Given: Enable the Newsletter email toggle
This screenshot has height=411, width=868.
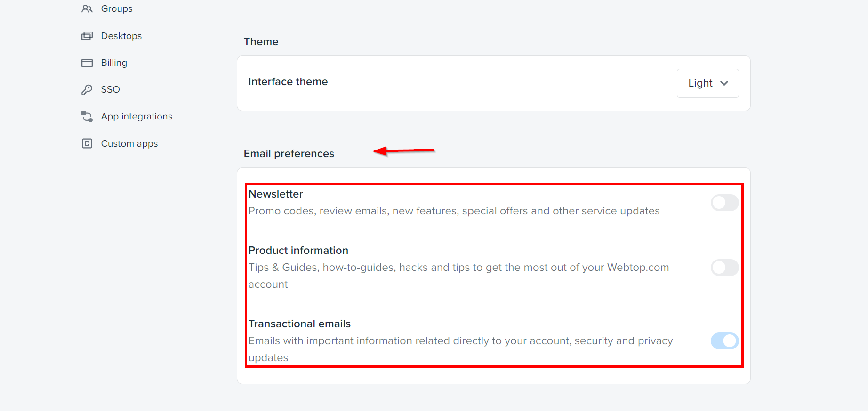Looking at the screenshot, I should (724, 203).
